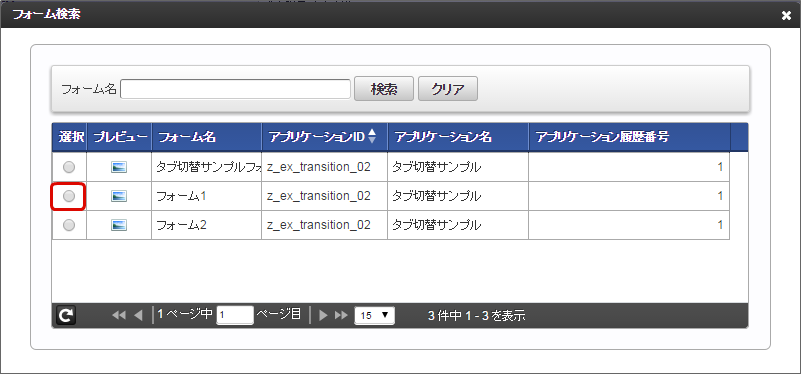The width and height of the screenshot is (801, 374).
Task: Click the フォーム1 form name cell
Action: pyautogui.click(x=206, y=196)
